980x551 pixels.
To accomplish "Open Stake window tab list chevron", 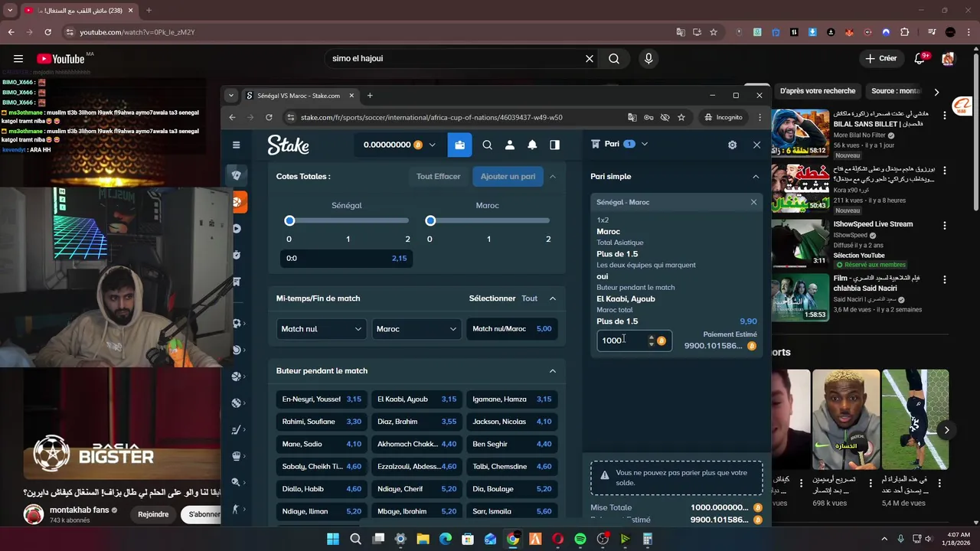I will (231, 96).
